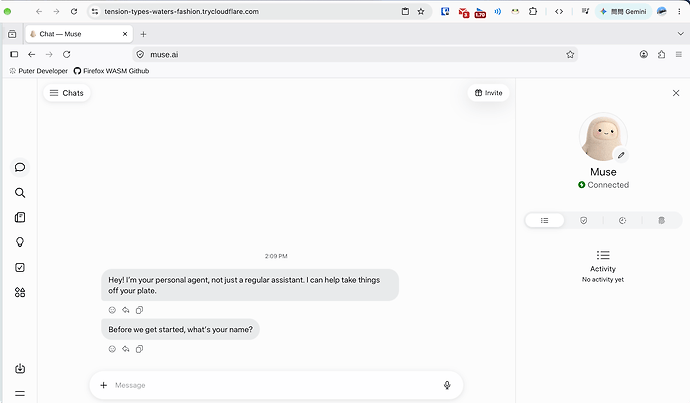Expand the tab list chevron
This screenshot has width=690, height=403.
[680, 34]
